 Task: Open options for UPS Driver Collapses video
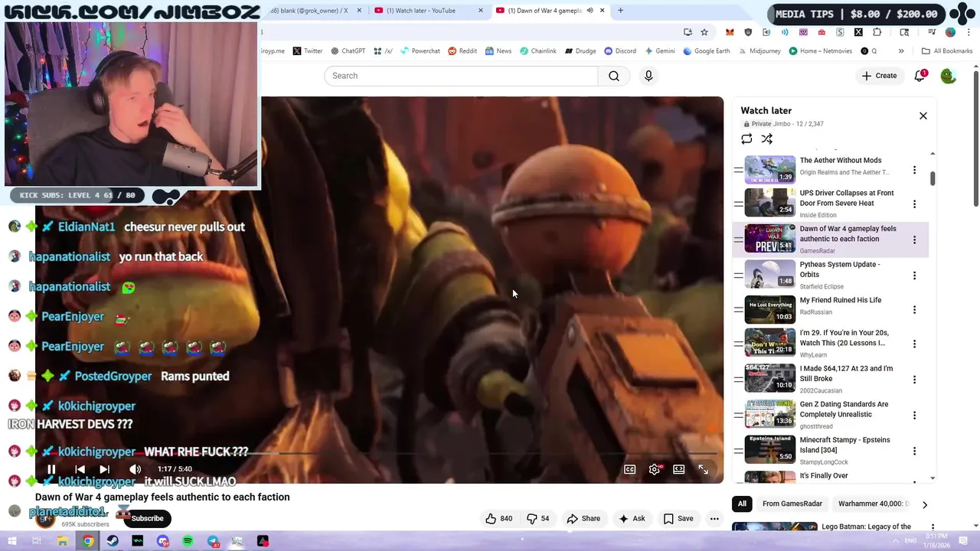(x=914, y=204)
